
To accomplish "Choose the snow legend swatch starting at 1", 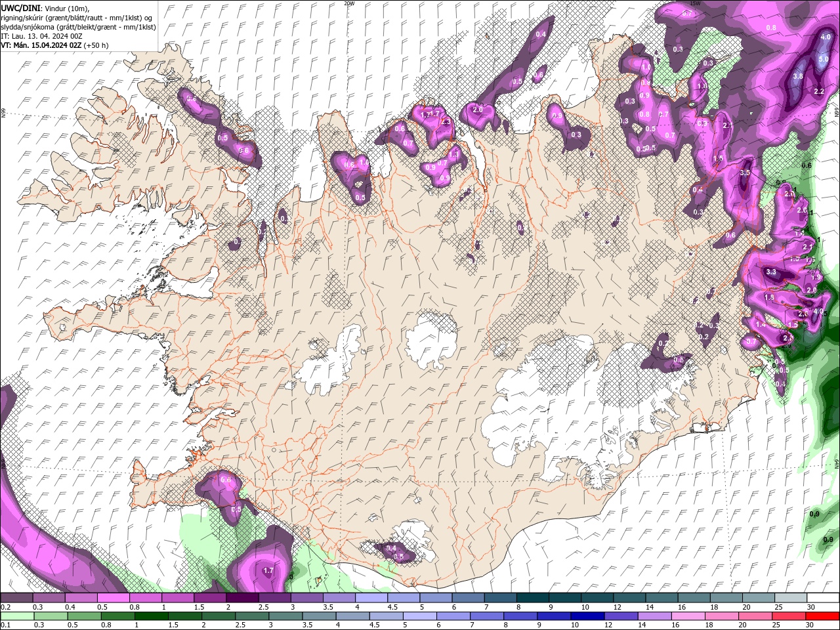I will (177, 598).
